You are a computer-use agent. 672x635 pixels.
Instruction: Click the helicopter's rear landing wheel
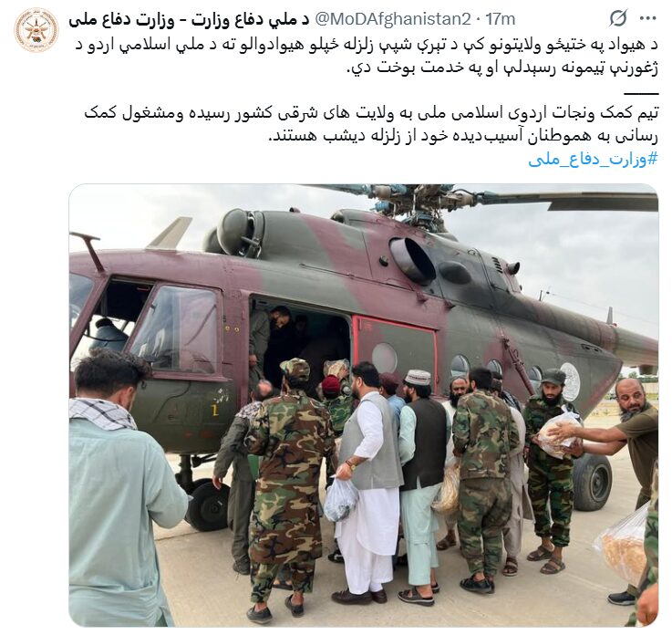click(x=592, y=482)
